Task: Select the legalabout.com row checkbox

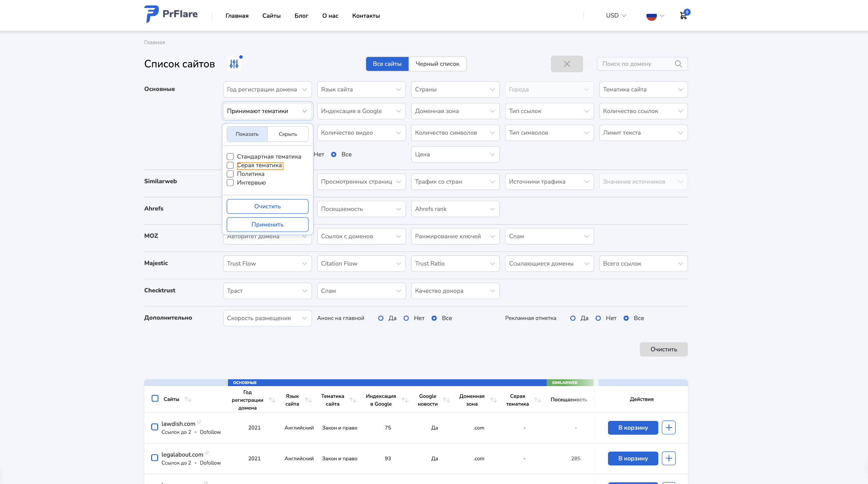Action: [154, 458]
